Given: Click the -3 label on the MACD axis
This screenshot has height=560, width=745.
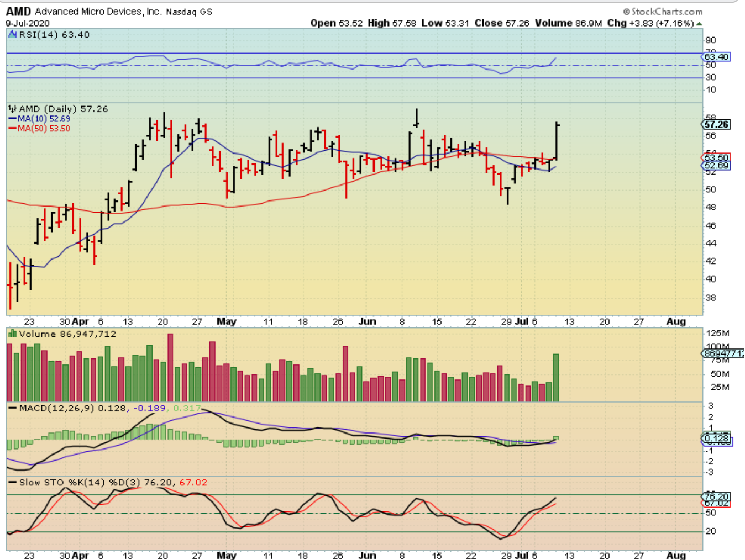Looking at the screenshot, I should 711,472.
